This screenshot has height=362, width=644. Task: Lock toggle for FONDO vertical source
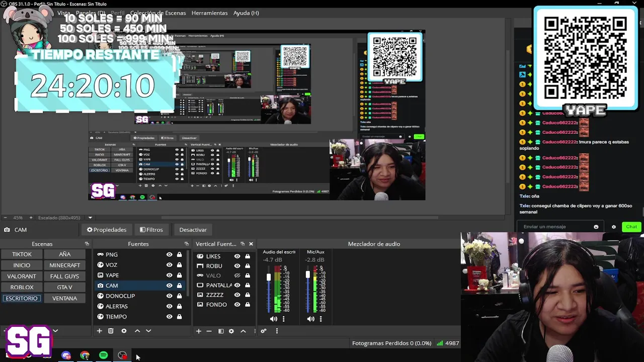pos(248,305)
